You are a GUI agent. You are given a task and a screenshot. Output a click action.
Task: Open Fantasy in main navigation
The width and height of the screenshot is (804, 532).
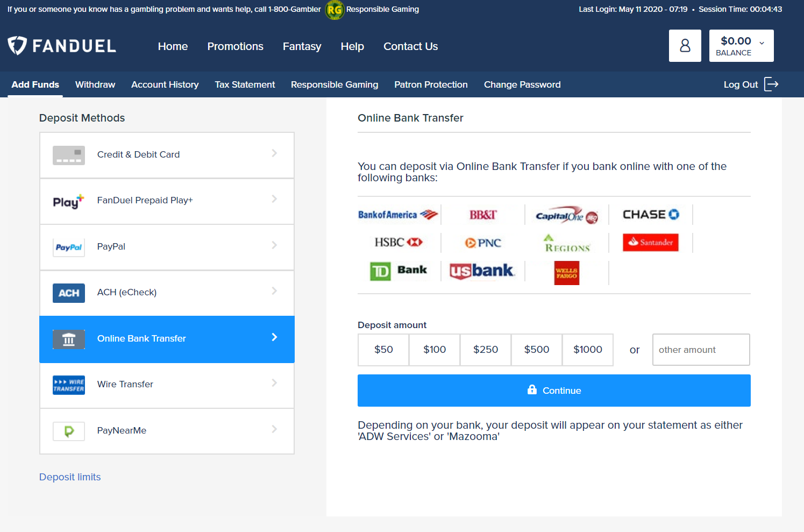point(302,46)
